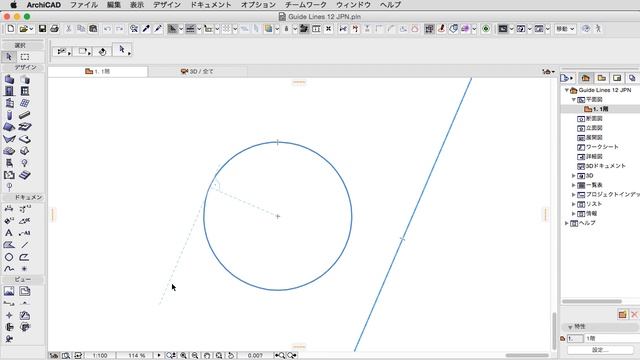Select the Wall tool in toolbox
The width and height of the screenshot is (640, 360).
[9, 79]
